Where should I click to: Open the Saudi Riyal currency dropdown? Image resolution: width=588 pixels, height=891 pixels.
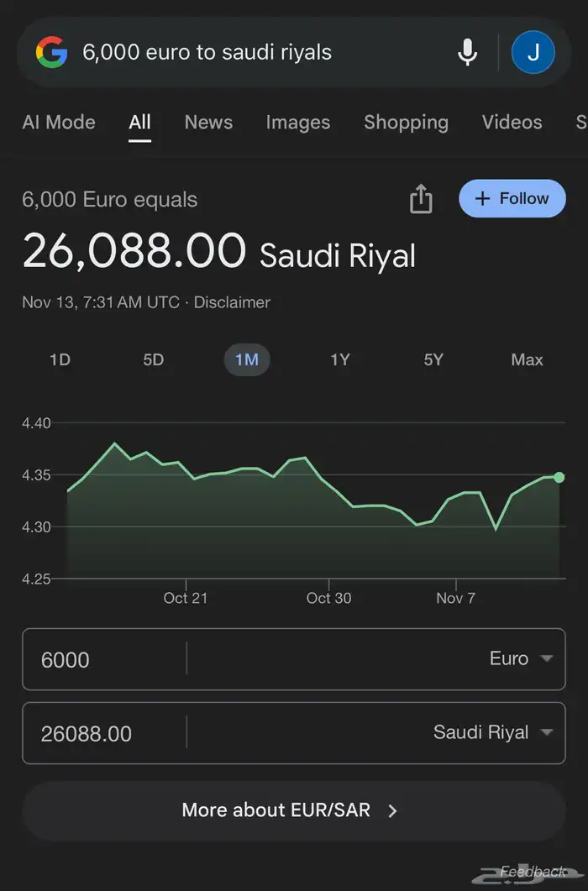(x=492, y=733)
